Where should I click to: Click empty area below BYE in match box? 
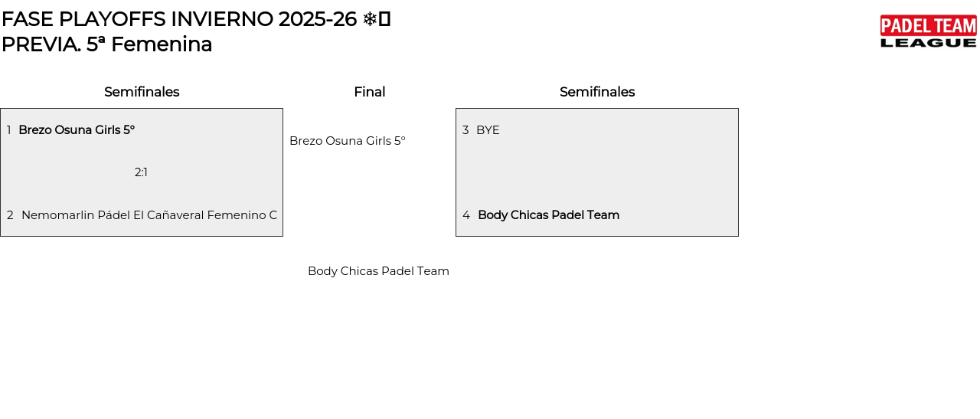[597, 172]
